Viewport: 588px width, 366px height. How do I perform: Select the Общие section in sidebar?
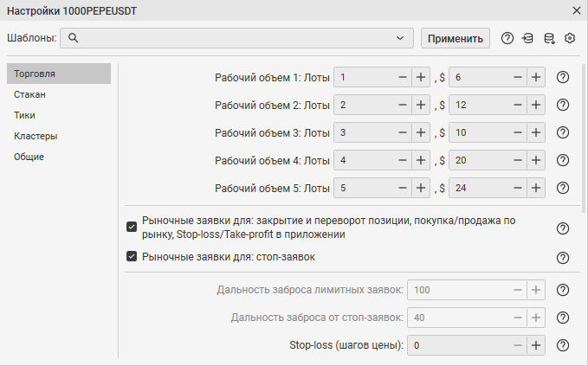point(29,157)
